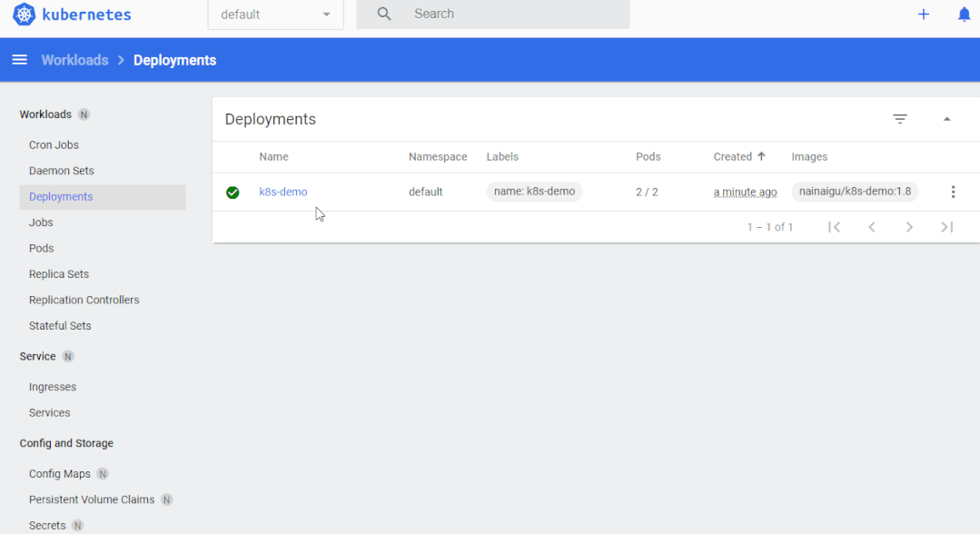Open Config Maps in the sidebar

tap(59, 474)
